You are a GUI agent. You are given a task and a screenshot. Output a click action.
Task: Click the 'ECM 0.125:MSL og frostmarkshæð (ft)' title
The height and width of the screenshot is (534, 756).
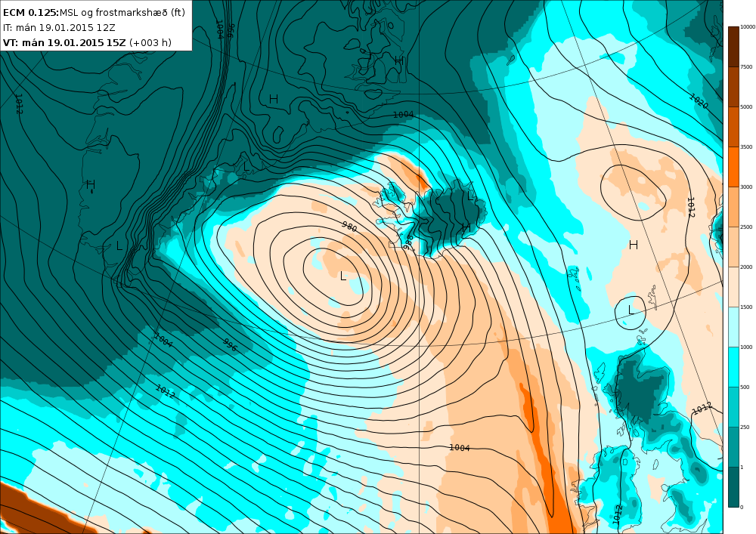(94, 13)
